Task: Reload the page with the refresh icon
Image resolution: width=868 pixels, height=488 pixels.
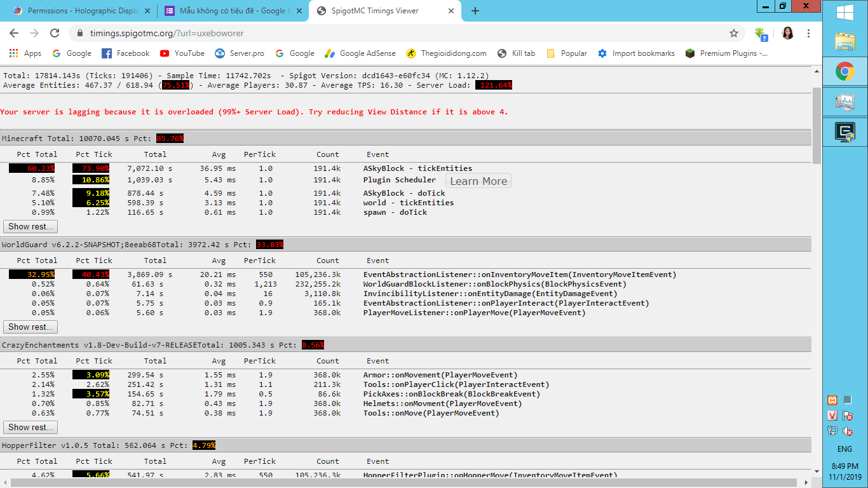Action: (55, 33)
